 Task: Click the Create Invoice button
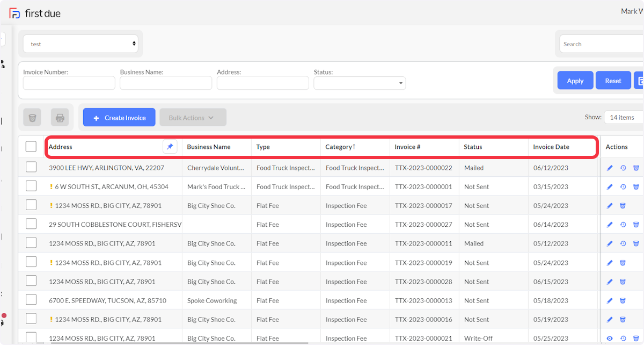[x=119, y=118]
